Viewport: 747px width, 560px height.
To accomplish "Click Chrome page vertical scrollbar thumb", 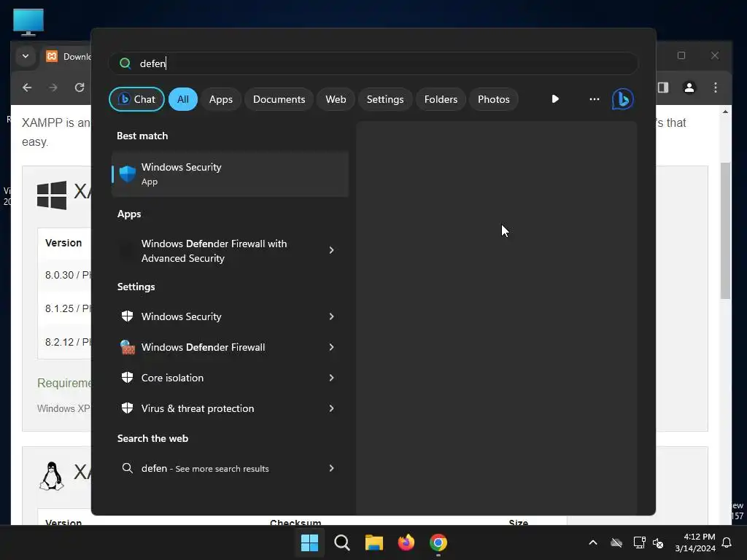I will tap(725, 230).
